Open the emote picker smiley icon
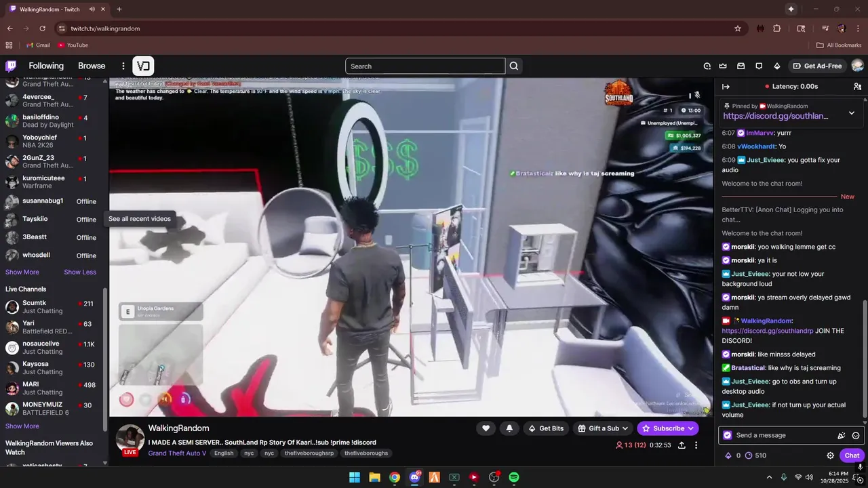Viewport: 868px width, 488px height. (856, 435)
